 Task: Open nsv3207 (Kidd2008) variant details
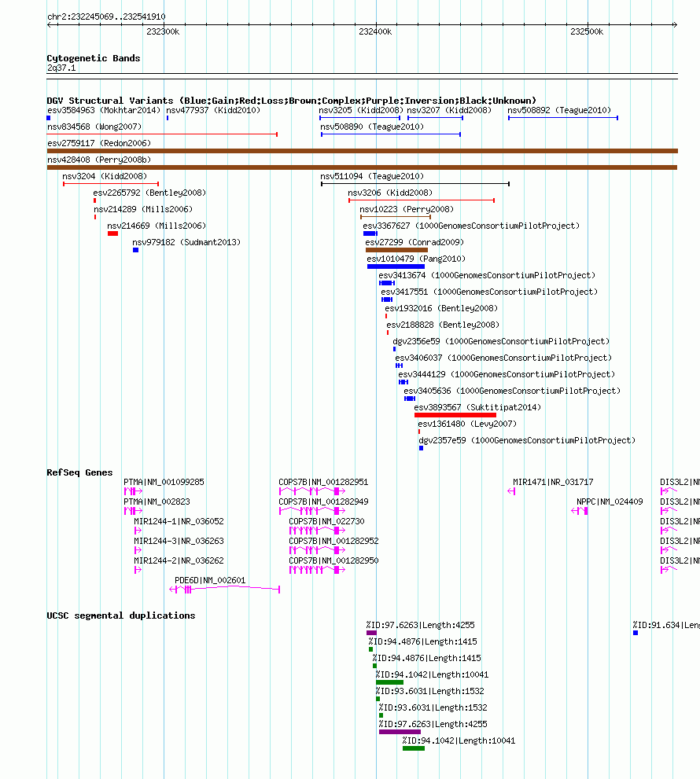pyautogui.click(x=449, y=110)
